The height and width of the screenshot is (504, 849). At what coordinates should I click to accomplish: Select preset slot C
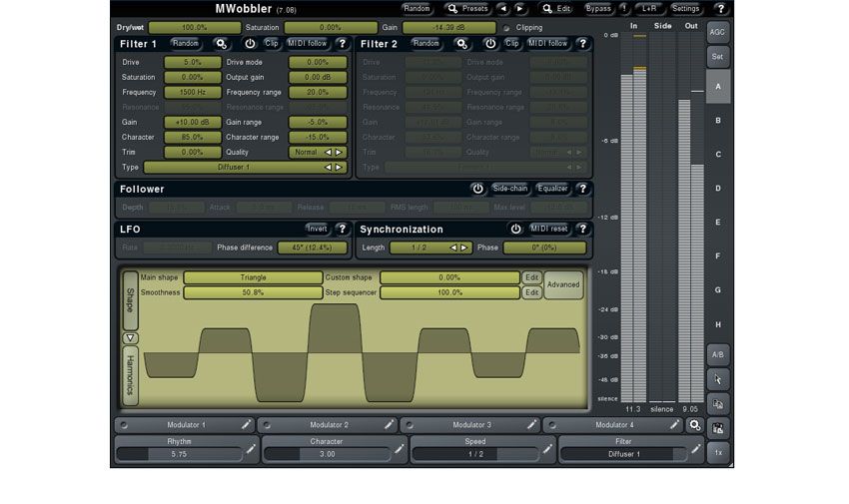pos(718,154)
